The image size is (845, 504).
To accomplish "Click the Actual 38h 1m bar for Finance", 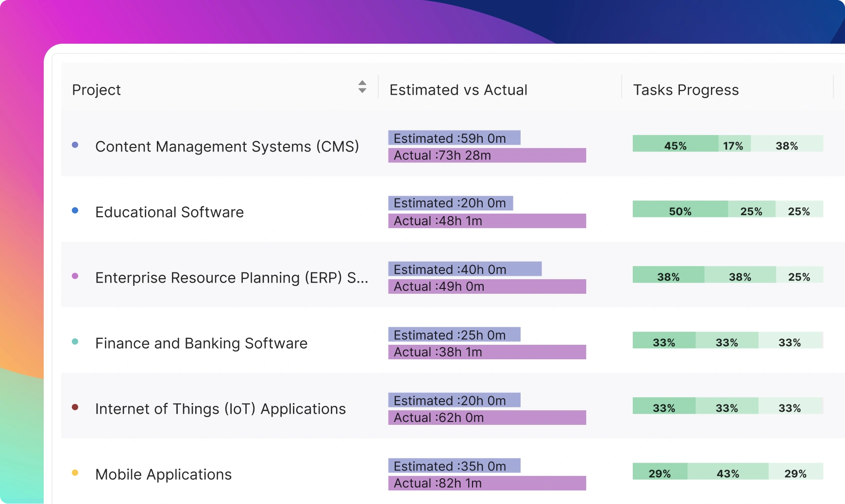I will (x=487, y=352).
